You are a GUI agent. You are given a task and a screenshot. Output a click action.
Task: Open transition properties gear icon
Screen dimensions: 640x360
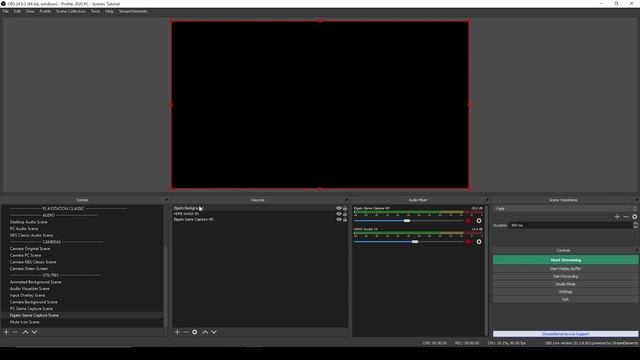coord(634,217)
